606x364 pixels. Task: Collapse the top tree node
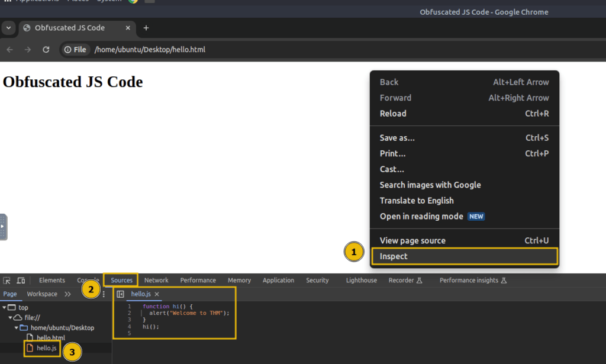coord(4,308)
